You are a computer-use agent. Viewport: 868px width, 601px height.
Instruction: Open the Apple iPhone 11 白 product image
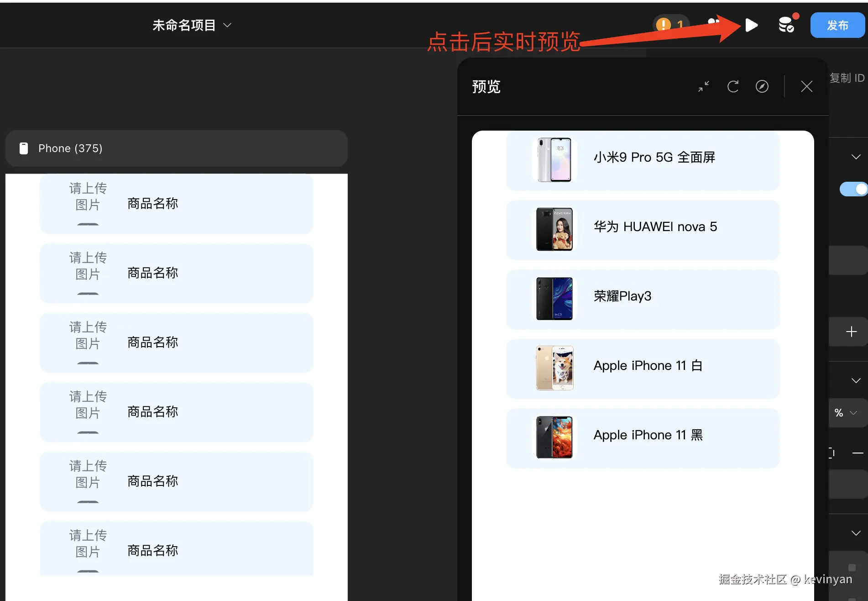click(554, 368)
